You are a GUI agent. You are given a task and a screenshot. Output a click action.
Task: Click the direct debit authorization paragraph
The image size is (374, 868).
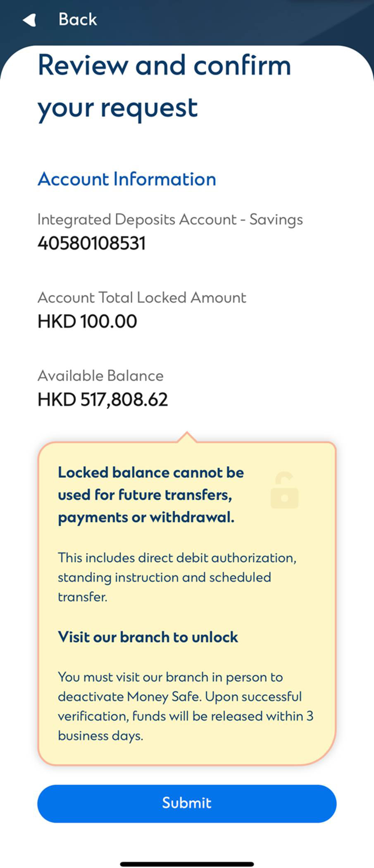point(177,577)
